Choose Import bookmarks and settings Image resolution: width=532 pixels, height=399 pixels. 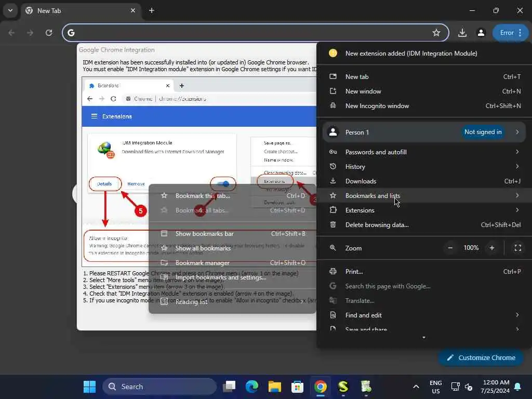click(233, 277)
